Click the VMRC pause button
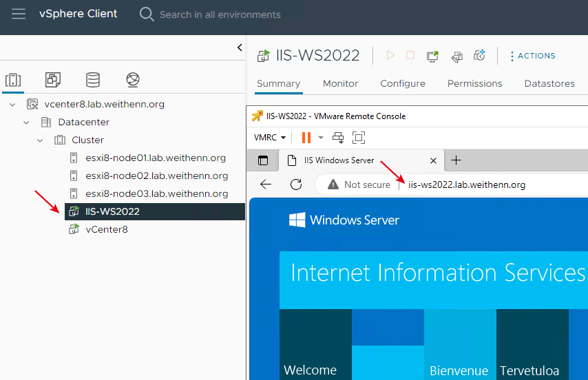The width and height of the screenshot is (588, 380). 306,138
